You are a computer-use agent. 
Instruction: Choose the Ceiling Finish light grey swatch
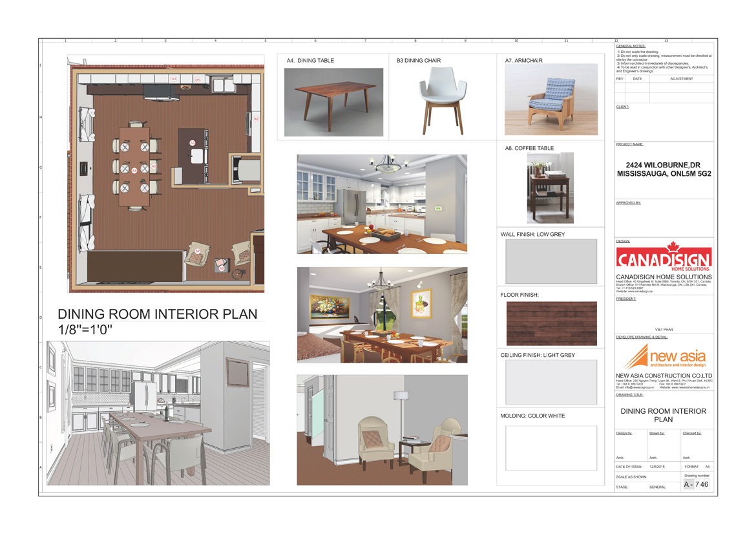coord(551,383)
